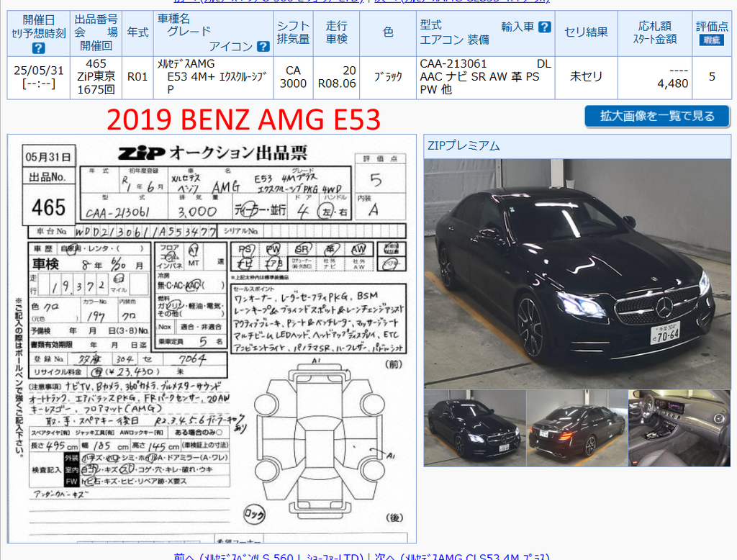Open the 次へ next vehicle link
This screenshot has height=560, width=737.
tap(462, 556)
